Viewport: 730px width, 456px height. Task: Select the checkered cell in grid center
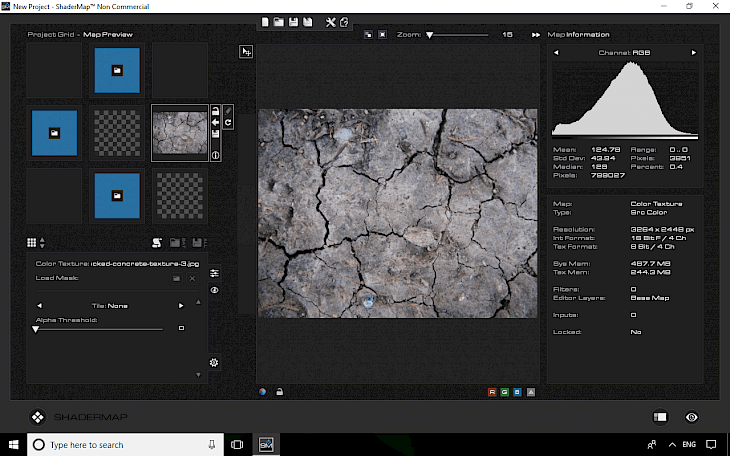pyautogui.click(x=117, y=133)
